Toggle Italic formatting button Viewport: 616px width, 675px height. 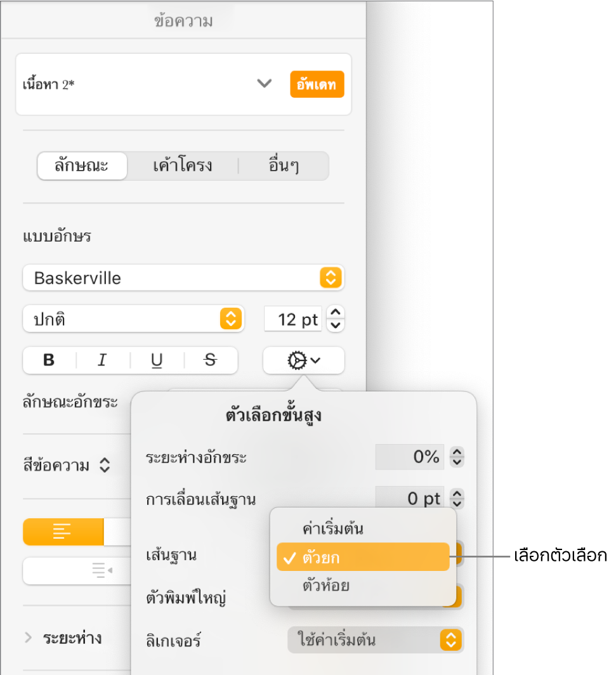tap(102, 360)
